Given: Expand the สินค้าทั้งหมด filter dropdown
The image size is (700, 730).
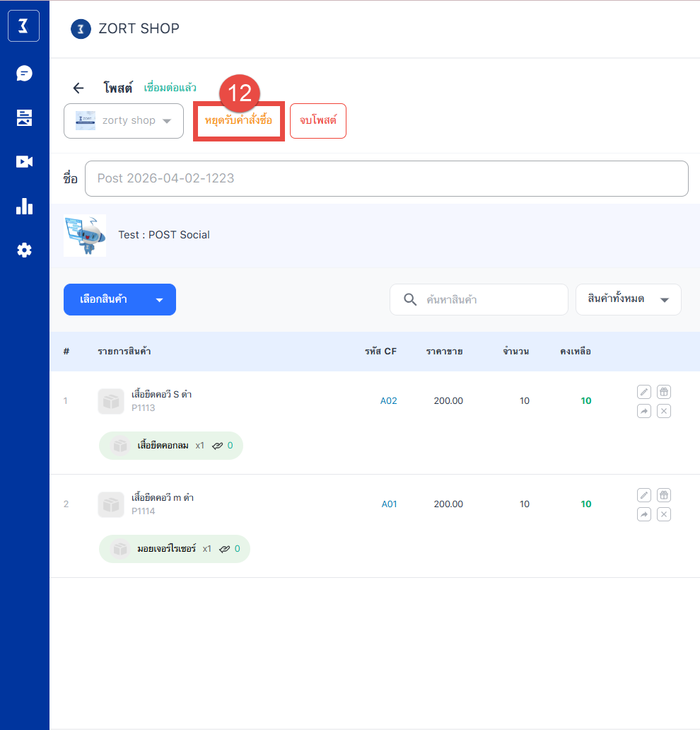Looking at the screenshot, I should click(628, 299).
